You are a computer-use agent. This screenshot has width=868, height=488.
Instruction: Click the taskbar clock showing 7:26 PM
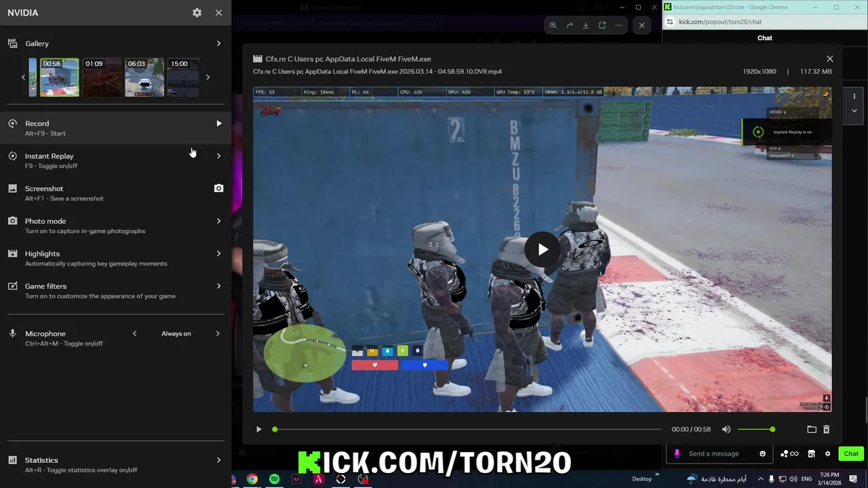(x=830, y=479)
